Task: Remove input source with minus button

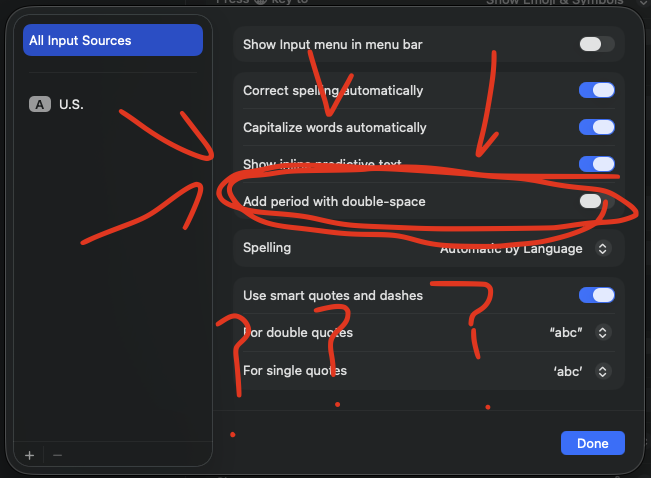Action: click(x=57, y=456)
